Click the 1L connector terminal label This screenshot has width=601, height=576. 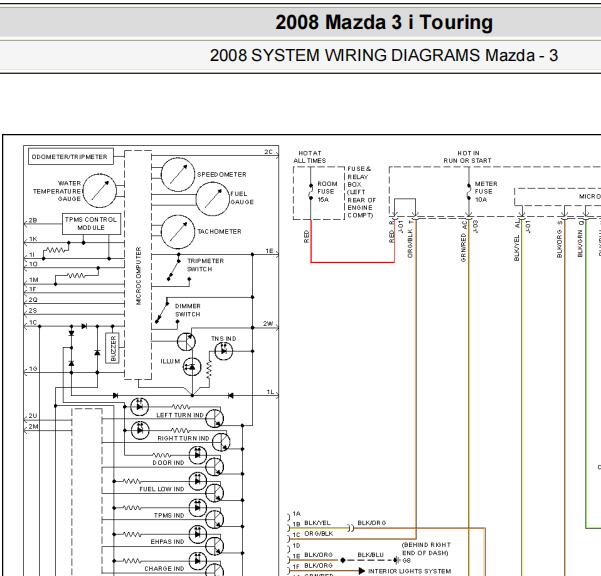click(x=271, y=392)
